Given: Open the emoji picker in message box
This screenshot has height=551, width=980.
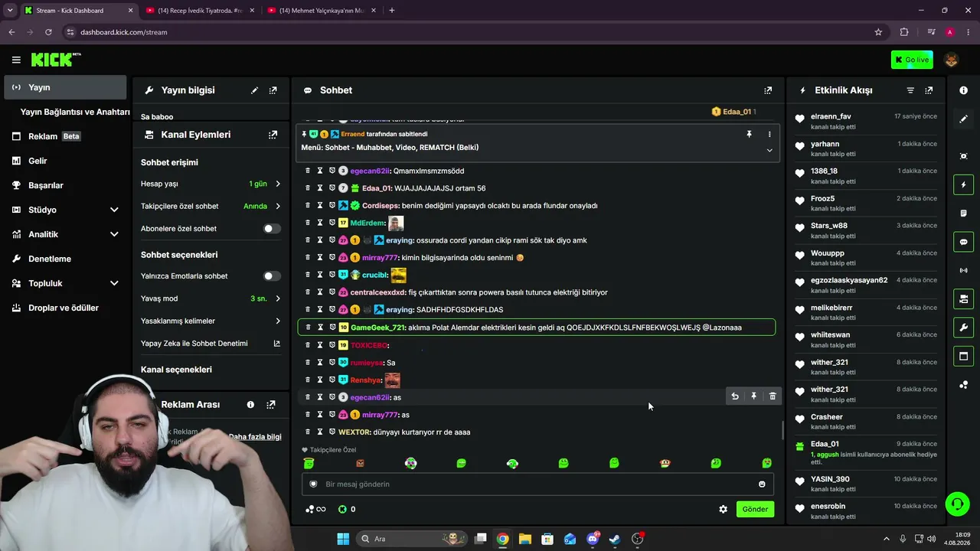Looking at the screenshot, I should pyautogui.click(x=762, y=484).
